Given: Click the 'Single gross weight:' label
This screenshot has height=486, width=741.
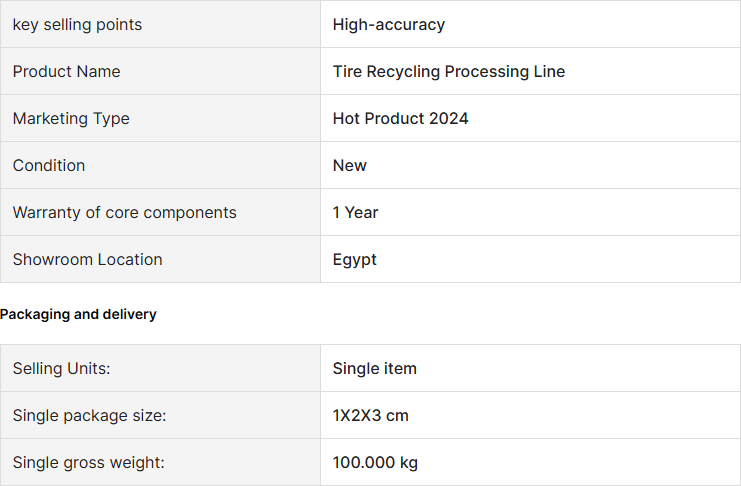Looking at the screenshot, I should [88, 462].
